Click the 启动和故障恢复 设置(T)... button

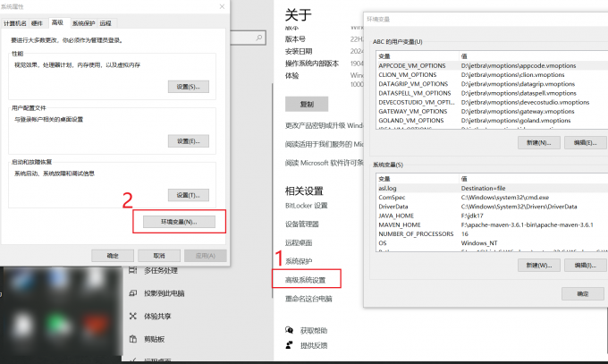[x=189, y=195]
